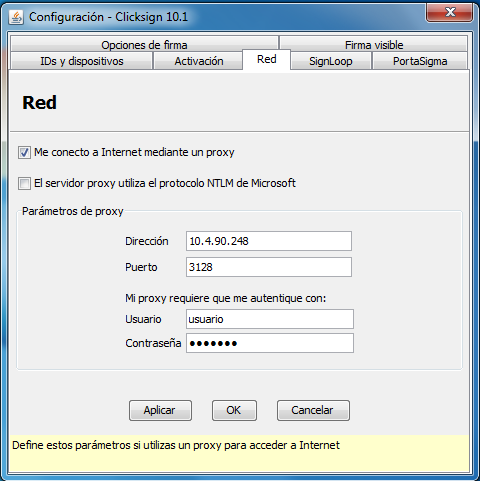Click the hint text Define estos parámetros

tap(176, 445)
